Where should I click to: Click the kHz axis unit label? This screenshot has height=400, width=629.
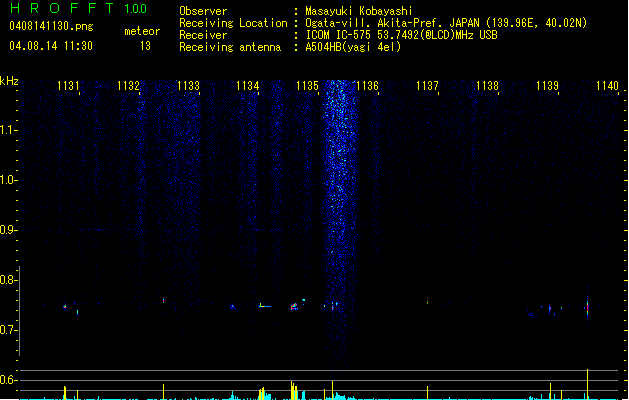click(9, 81)
